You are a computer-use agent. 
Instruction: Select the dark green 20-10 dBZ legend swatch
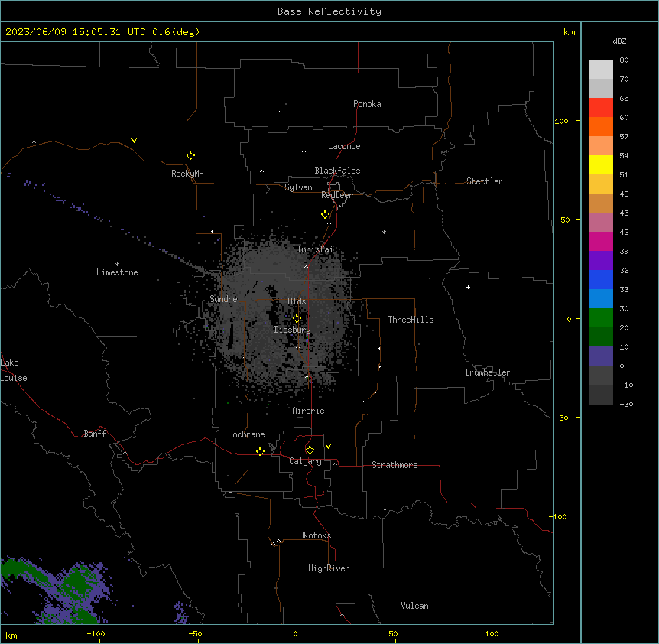pyautogui.click(x=601, y=337)
